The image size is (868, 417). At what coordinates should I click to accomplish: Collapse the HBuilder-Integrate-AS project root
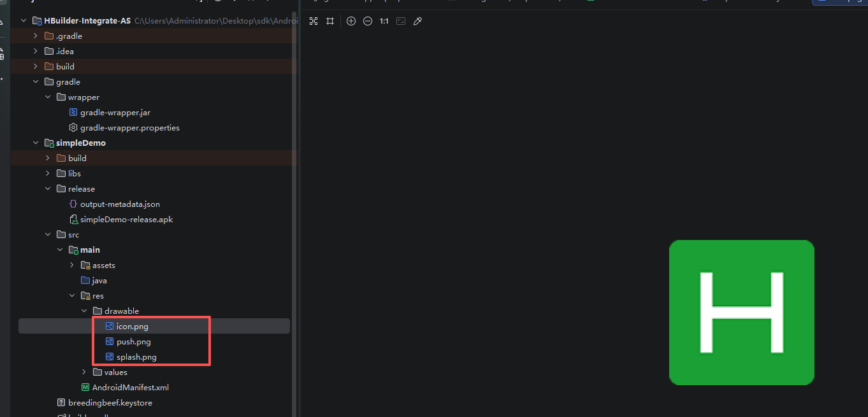click(x=24, y=21)
